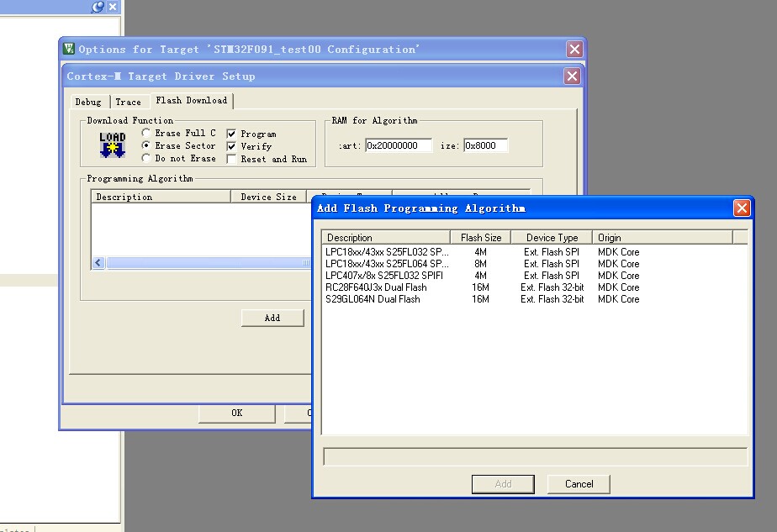Click the Description header in Programming Algorithm list
The image size is (777, 532).
tap(161, 197)
